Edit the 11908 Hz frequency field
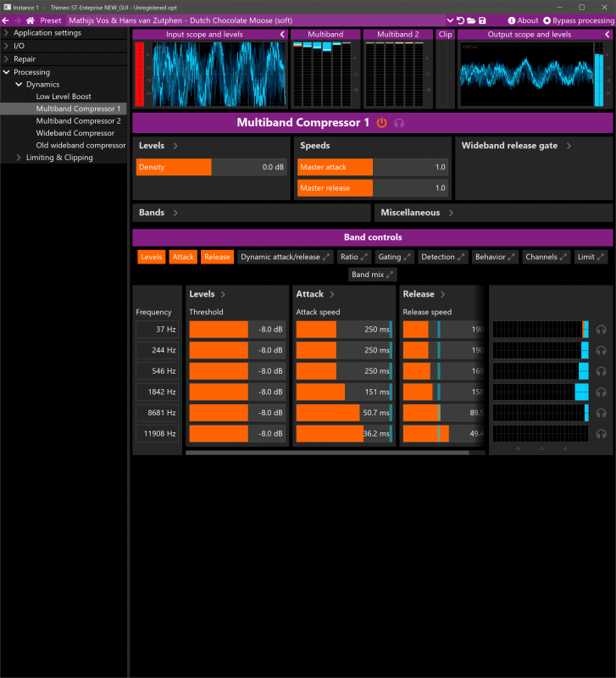616x678 pixels. 158,433
